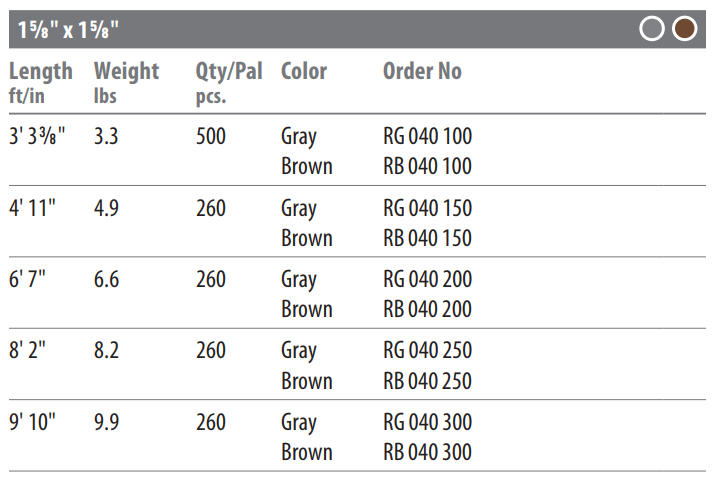Select the 1⅝" x 1⅝" header bar
The height and width of the screenshot is (481, 714).
[x=357, y=29]
